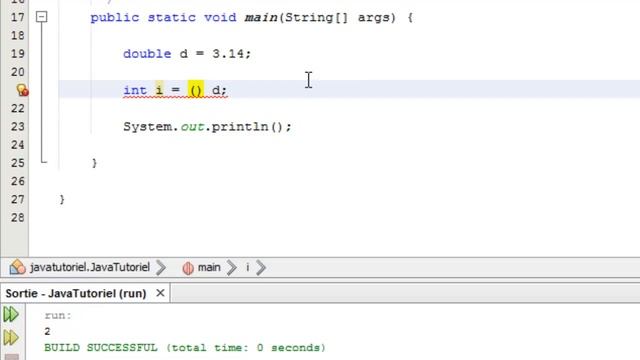Image resolution: width=640 pixels, height=360 pixels.
Task: Click the main method breadcrumb
Action: (209, 267)
